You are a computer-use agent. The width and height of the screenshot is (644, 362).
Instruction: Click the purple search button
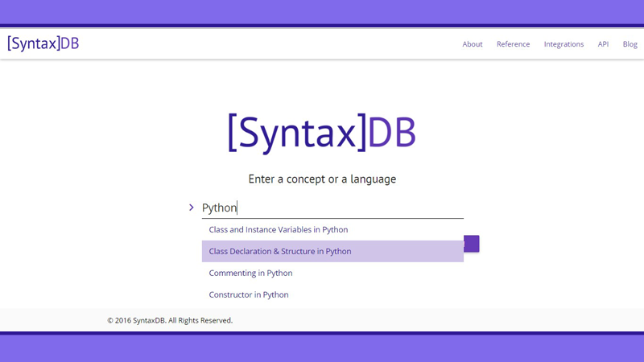(472, 244)
